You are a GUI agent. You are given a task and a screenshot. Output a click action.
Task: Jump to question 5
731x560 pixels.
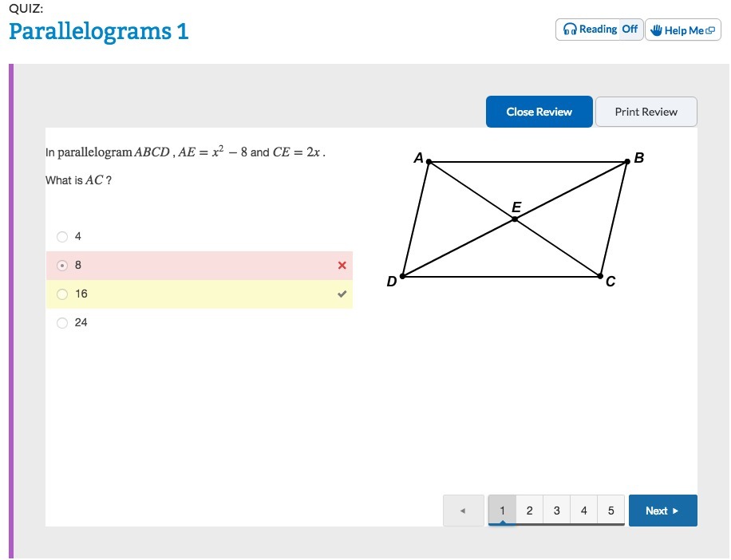pyautogui.click(x=610, y=511)
